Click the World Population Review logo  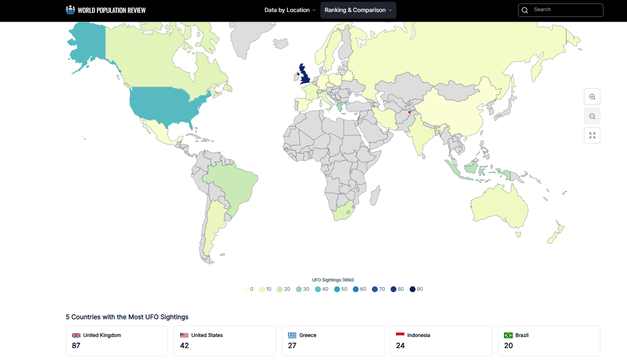[x=106, y=10]
